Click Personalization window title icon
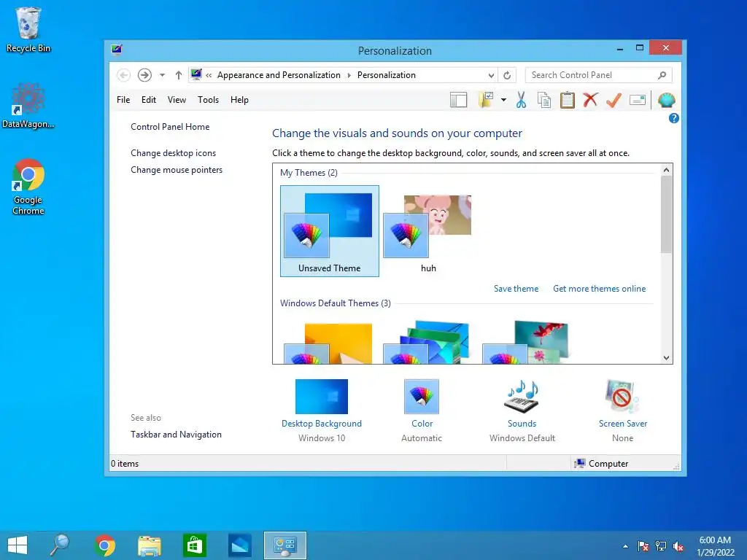This screenshot has width=747, height=560. click(x=117, y=49)
